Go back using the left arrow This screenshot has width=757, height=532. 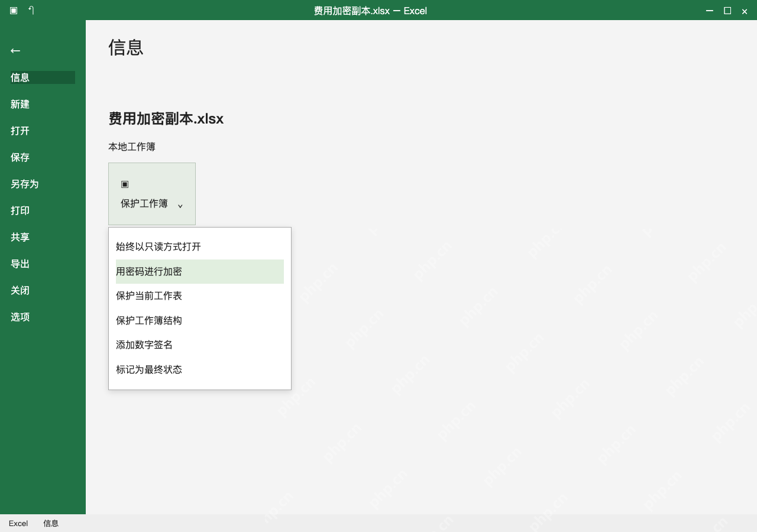pyautogui.click(x=15, y=51)
